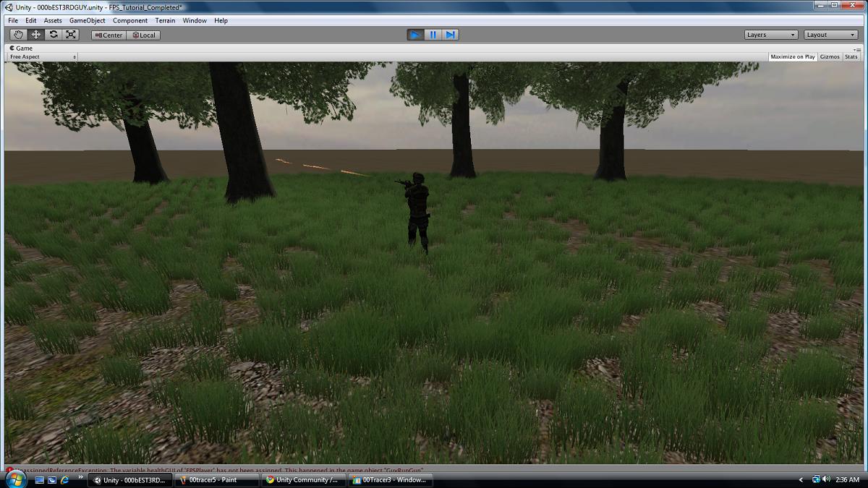Open the UnassignedReferenceException console message
This screenshot has width=868, height=488.
[x=217, y=468]
